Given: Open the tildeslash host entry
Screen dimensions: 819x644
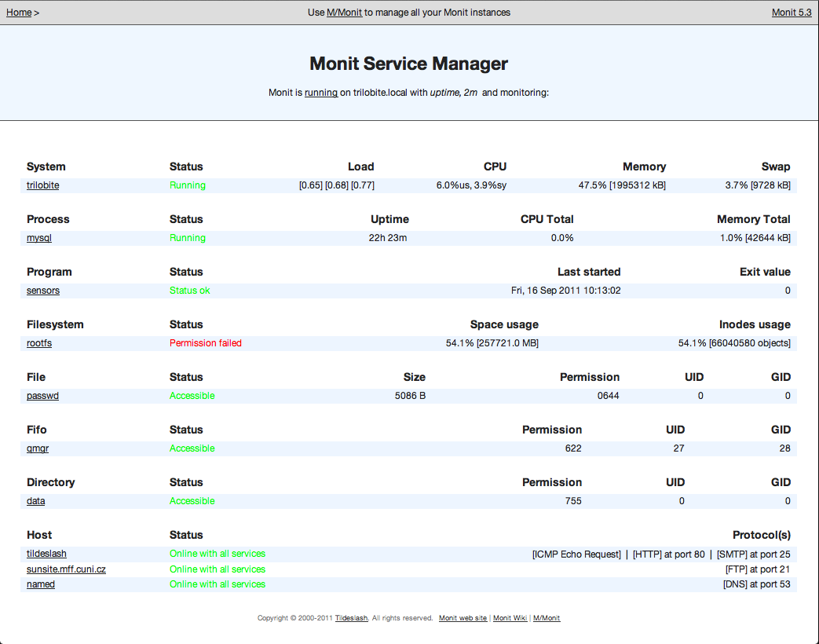Looking at the screenshot, I should click(x=46, y=554).
